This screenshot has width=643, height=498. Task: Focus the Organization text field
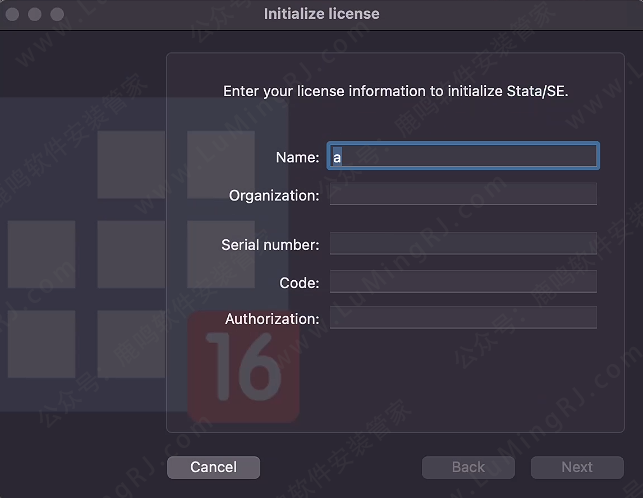click(x=463, y=194)
